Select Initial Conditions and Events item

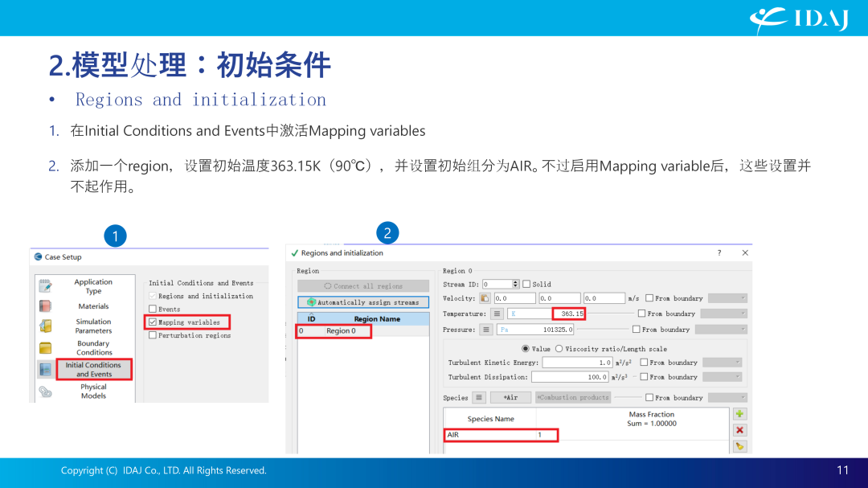tap(93, 370)
